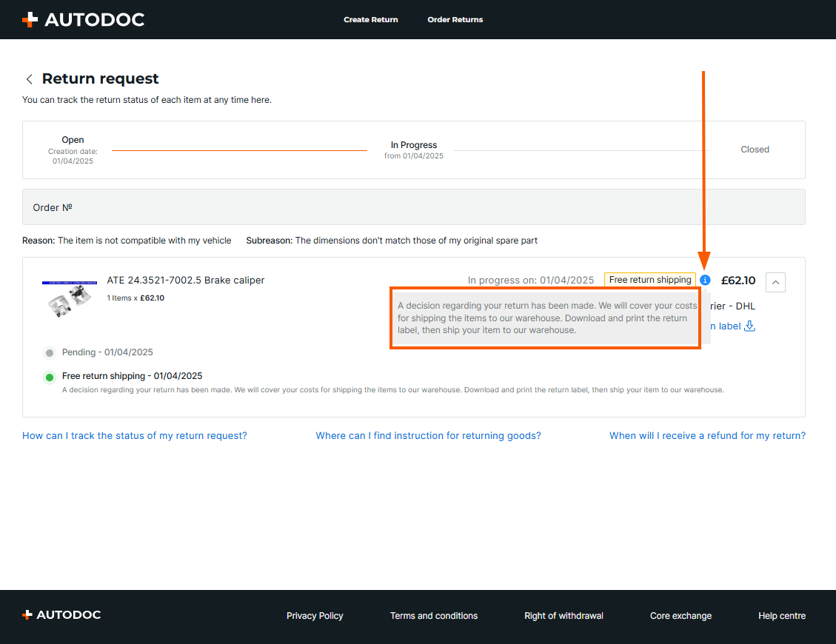Open the brake caliper product thumbnail
The image size is (836, 644).
pos(70,300)
